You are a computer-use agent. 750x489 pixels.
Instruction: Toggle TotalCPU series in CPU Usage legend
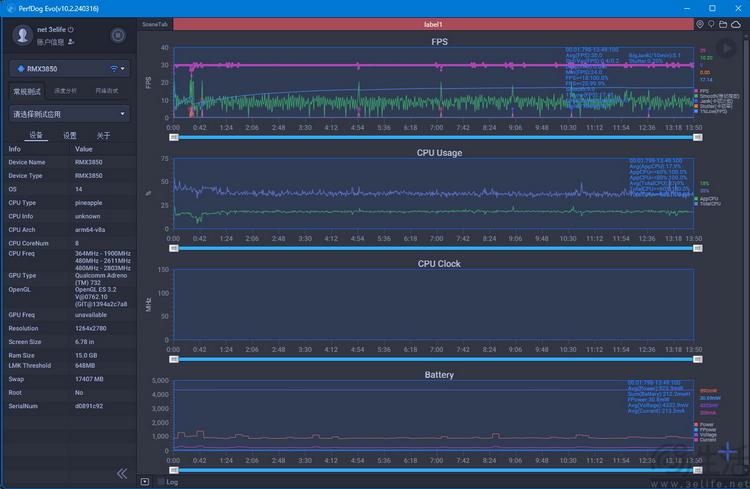(707, 204)
